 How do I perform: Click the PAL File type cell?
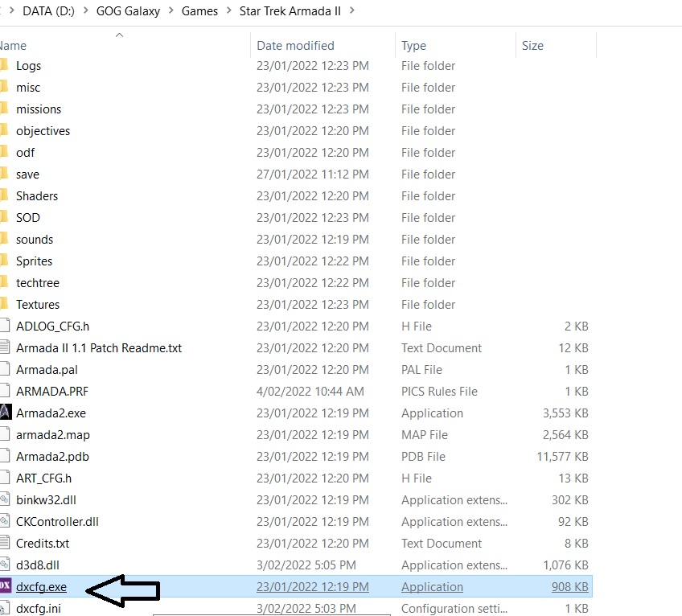pos(421,370)
